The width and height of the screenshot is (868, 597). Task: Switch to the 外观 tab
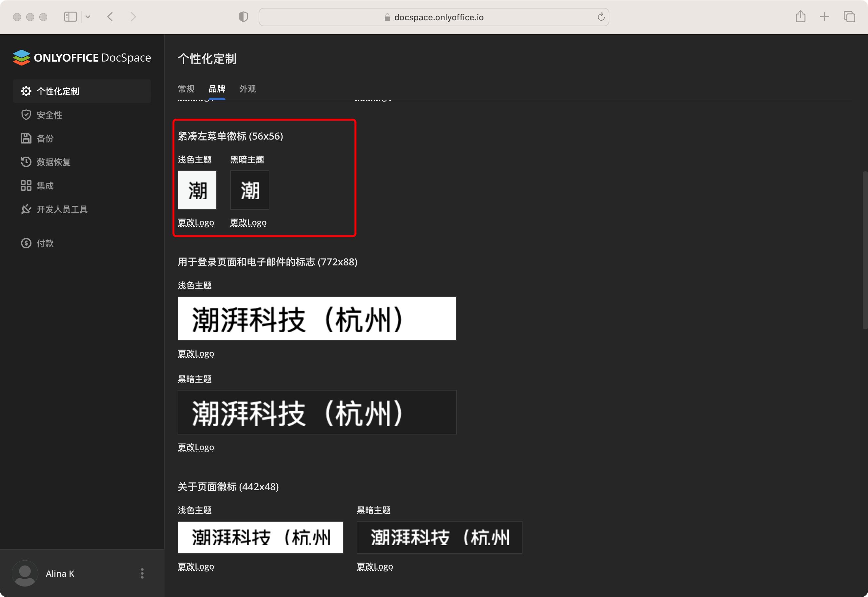point(248,89)
